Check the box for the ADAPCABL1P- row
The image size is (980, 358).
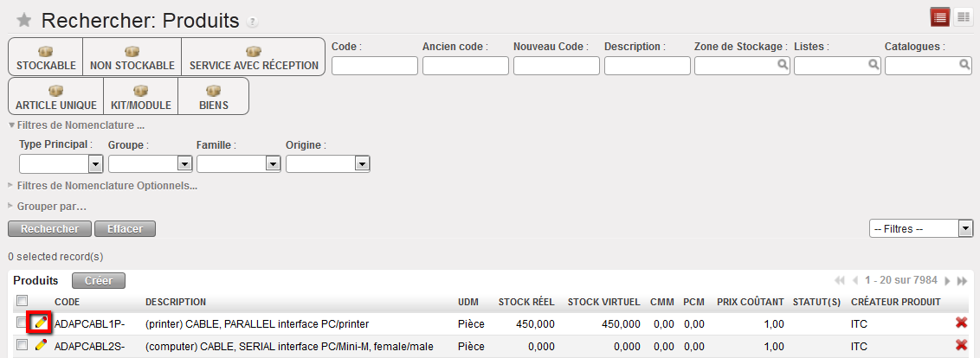(22, 323)
